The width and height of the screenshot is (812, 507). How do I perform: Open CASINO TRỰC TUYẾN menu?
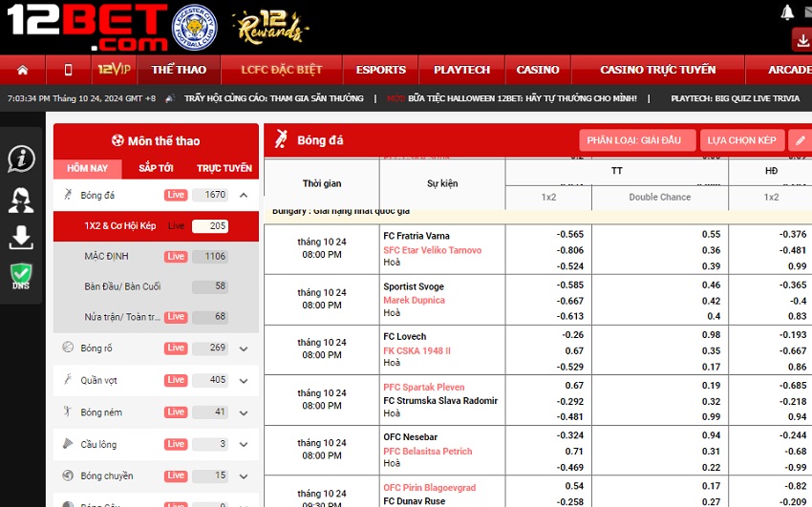point(657,70)
